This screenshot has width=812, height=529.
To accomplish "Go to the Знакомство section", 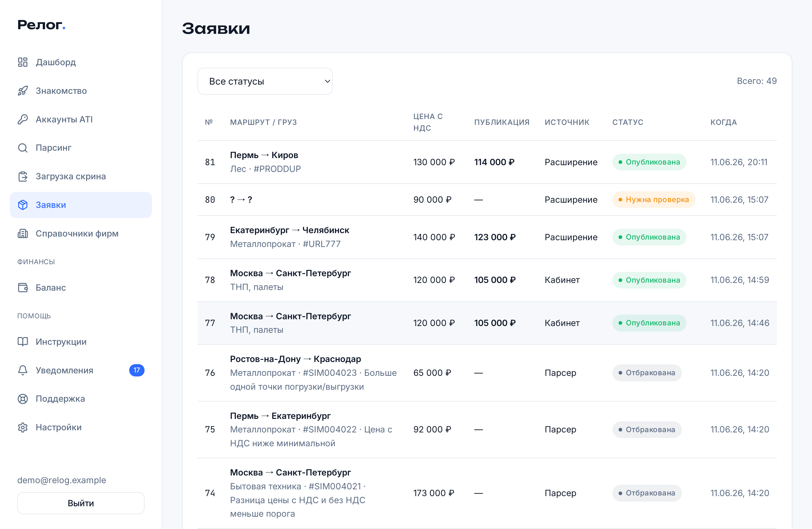I will pyautogui.click(x=81, y=91).
